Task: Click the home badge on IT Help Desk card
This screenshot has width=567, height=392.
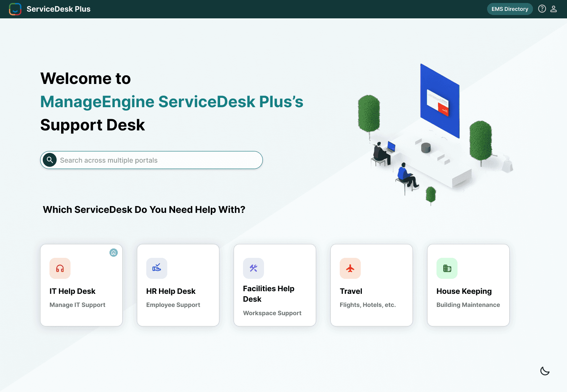Action: point(114,253)
